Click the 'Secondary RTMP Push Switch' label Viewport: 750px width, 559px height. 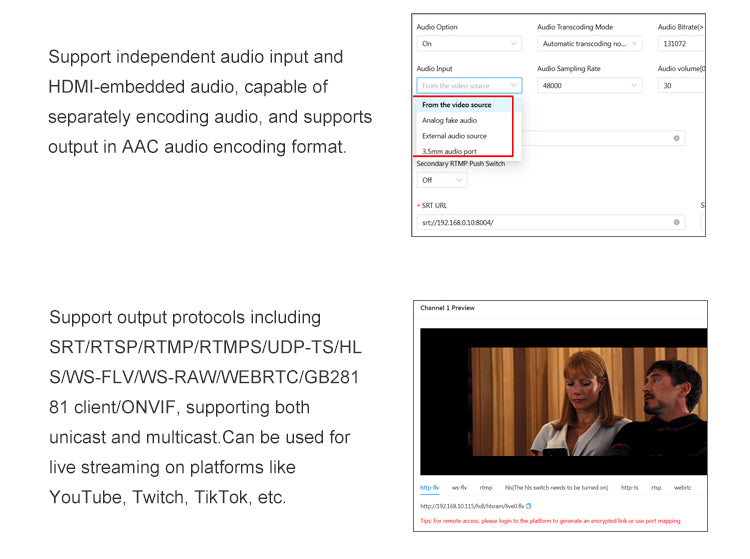(x=461, y=164)
